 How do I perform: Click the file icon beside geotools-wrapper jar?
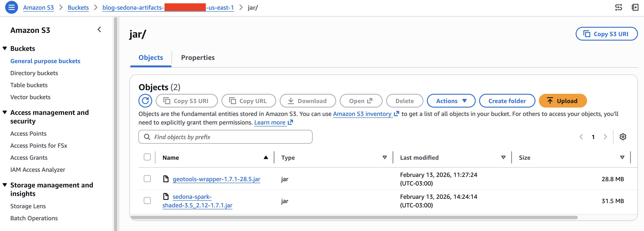click(166, 179)
